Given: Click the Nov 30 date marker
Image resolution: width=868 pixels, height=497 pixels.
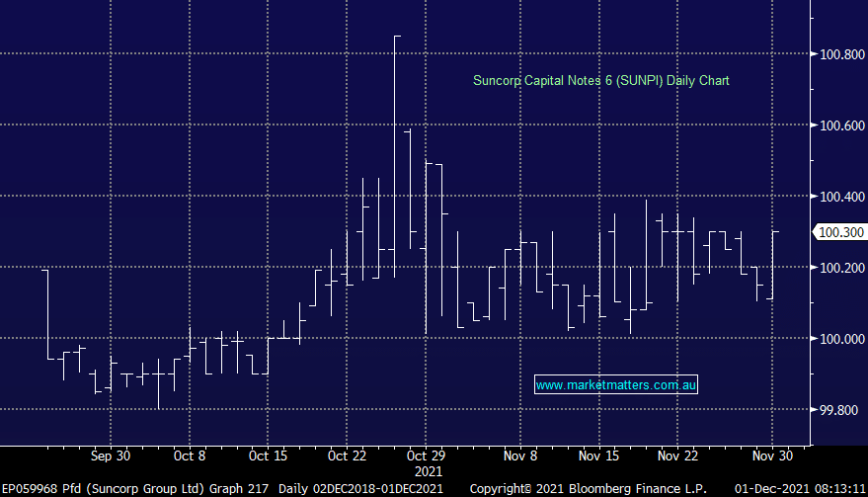Looking at the screenshot, I should 771,456.
